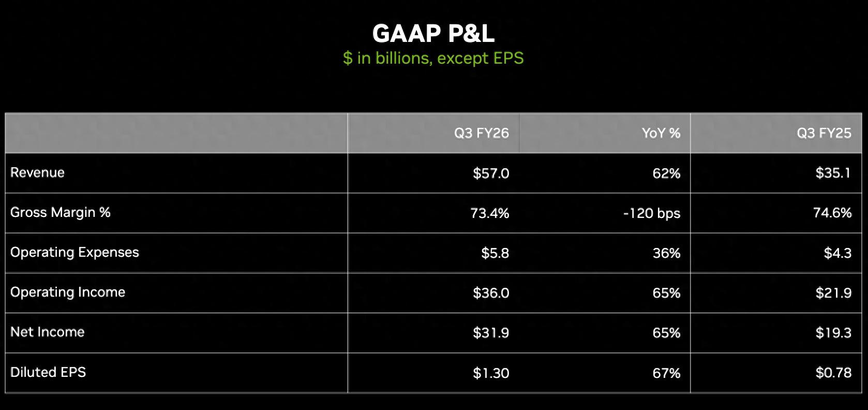Click the $1.30 diluted EPS value
The width and height of the screenshot is (868, 410).
[490, 373]
